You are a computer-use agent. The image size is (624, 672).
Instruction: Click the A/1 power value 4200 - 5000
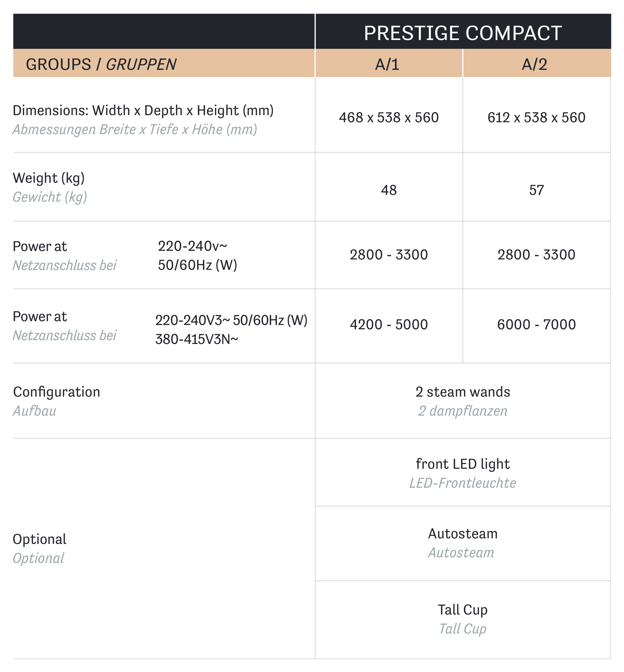pos(389,324)
